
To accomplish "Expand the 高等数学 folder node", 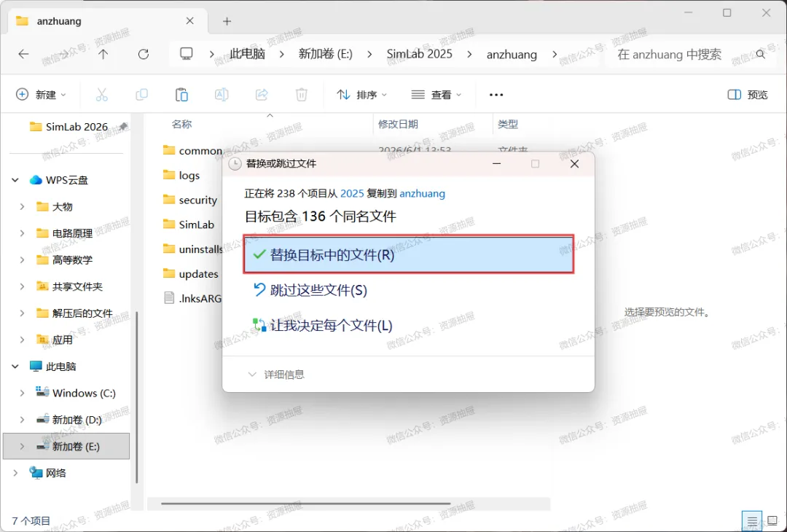I will click(22, 260).
